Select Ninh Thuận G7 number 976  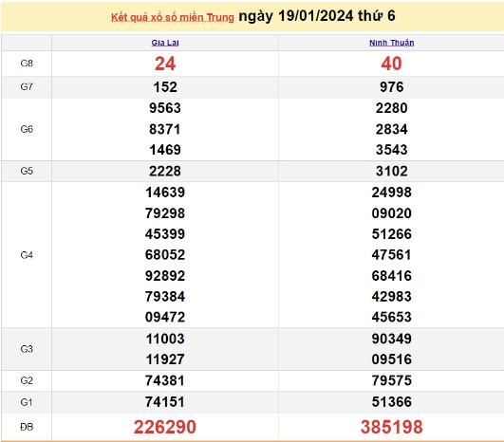[391, 87]
